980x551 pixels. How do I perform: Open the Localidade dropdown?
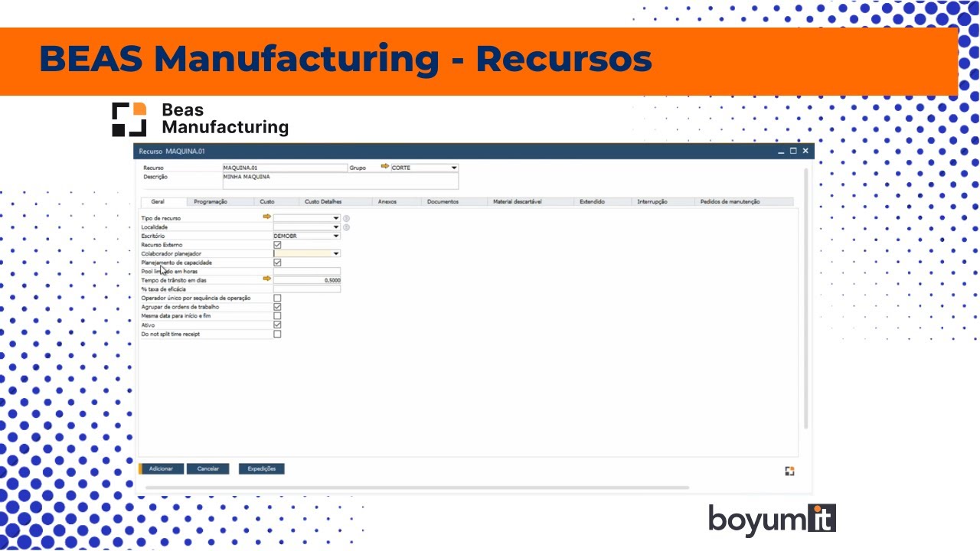tap(335, 227)
